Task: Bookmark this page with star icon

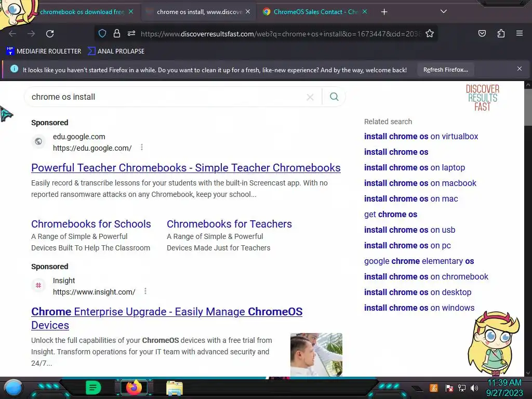Action: coord(430,33)
